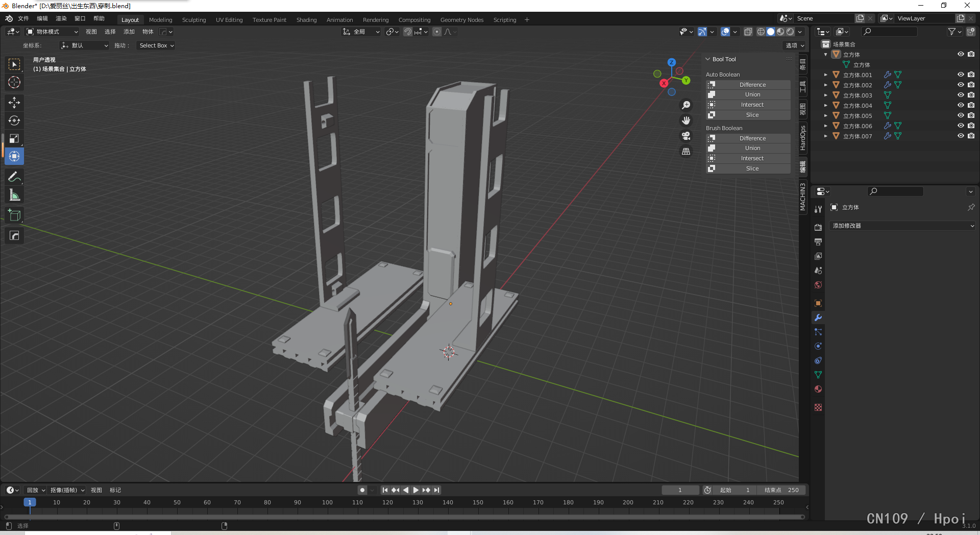This screenshot has height=535, width=980.
Task: Expand the 立方体.001 tree item
Action: pyautogui.click(x=825, y=75)
